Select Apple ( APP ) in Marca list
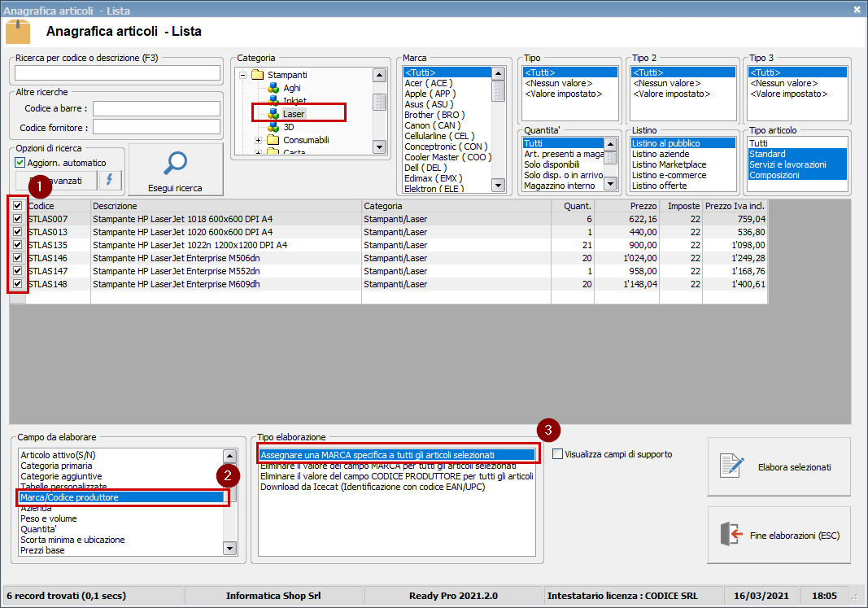 [430, 94]
